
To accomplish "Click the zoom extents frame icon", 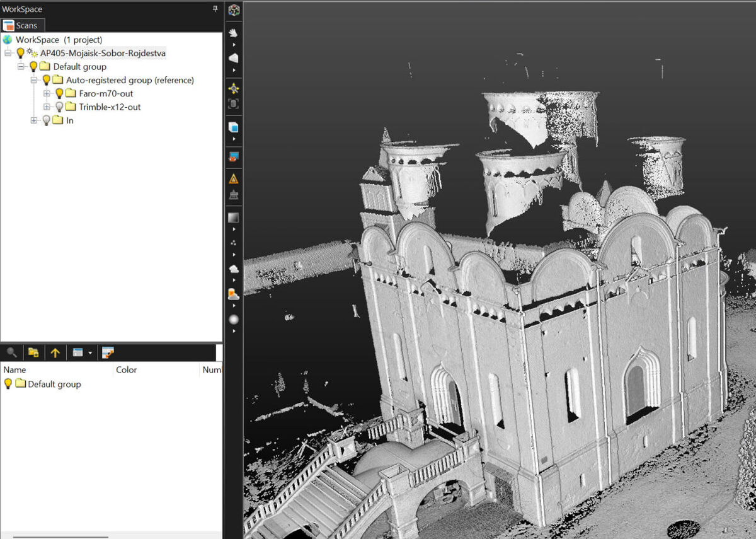I will (234, 104).
